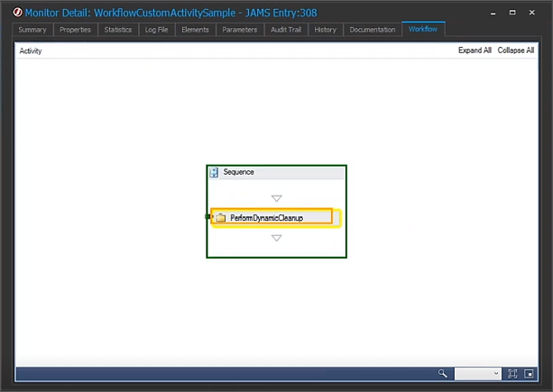Switch to the Documentation tab

[x=373, y=30]
